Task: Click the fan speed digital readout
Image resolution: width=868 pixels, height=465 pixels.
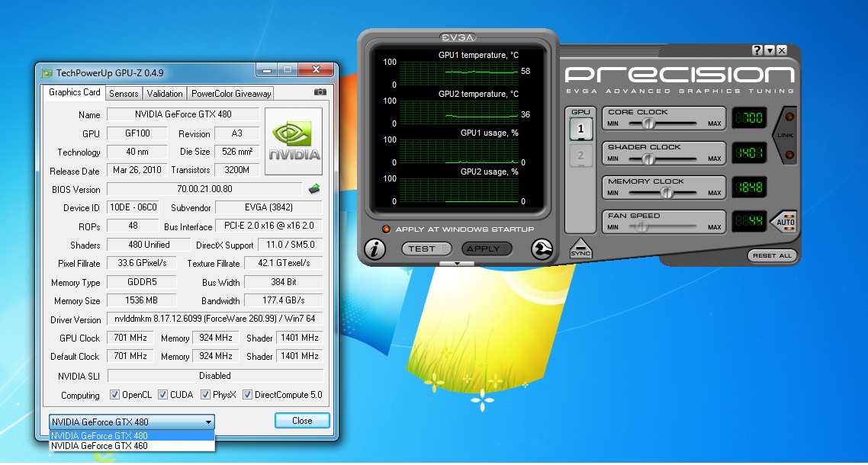Action: [750, 221]
